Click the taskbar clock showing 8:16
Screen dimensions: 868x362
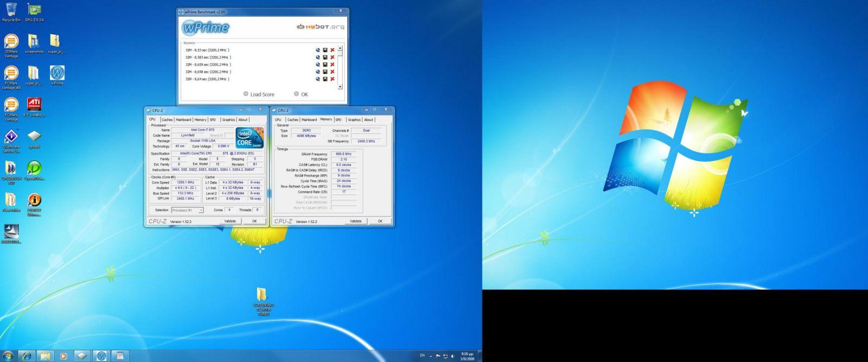coord(467,356)
